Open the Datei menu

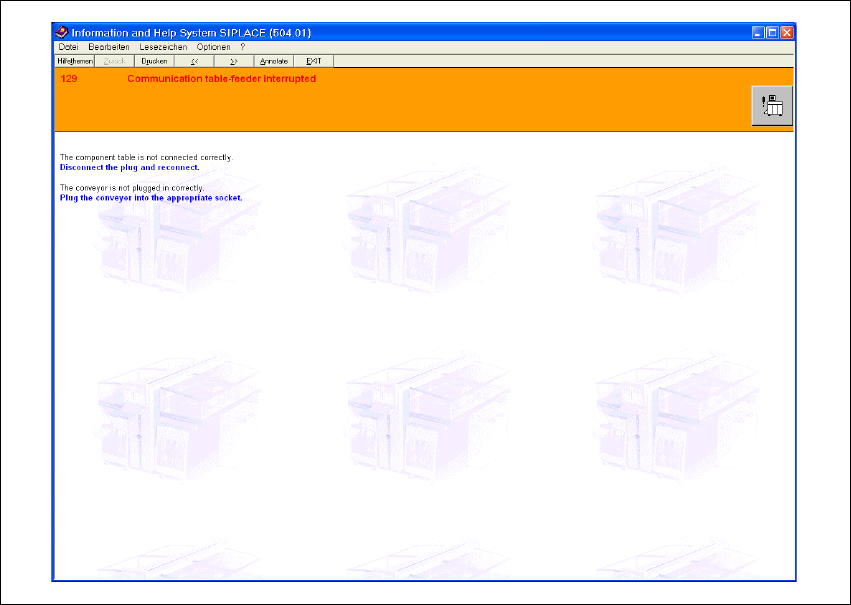[68, 47]
